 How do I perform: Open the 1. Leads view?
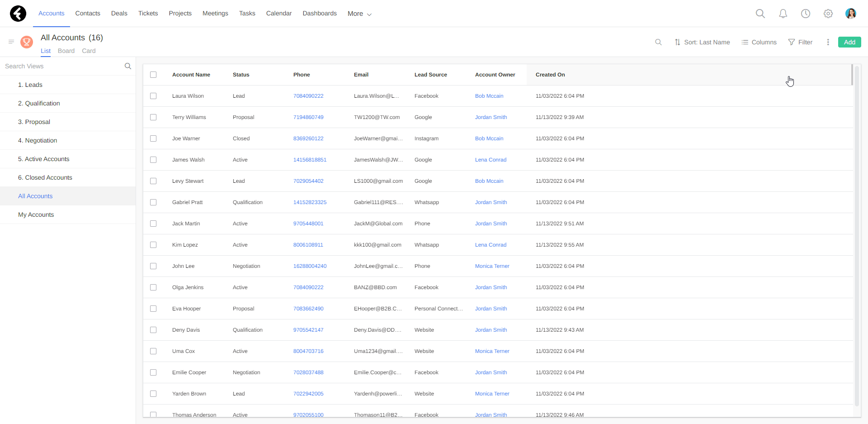(x=68, y=85)
